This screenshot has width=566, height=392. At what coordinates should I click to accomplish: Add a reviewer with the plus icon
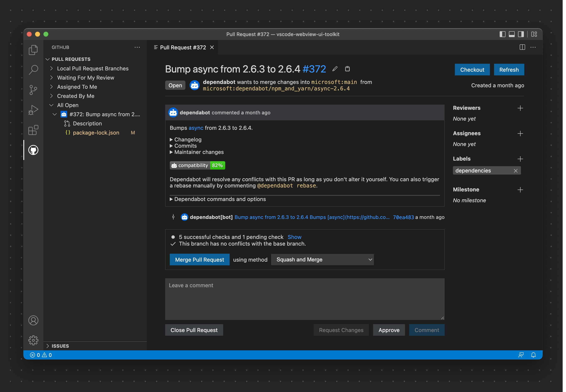pyautogui.click(x=521, y=108)
